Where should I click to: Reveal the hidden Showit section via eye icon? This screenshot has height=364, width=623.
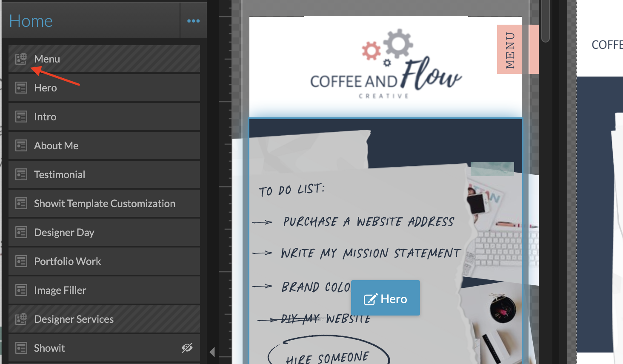pos(187,348)
